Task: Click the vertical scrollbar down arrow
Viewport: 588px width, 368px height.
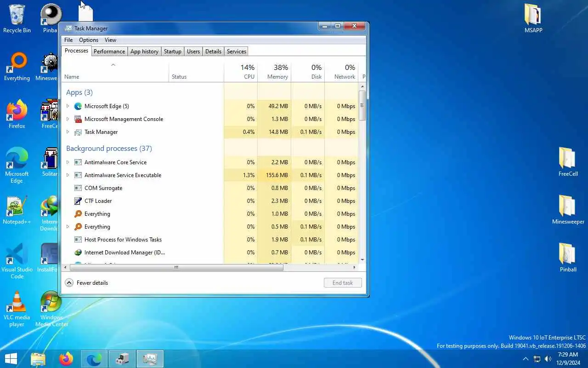Action: point(362,260)
